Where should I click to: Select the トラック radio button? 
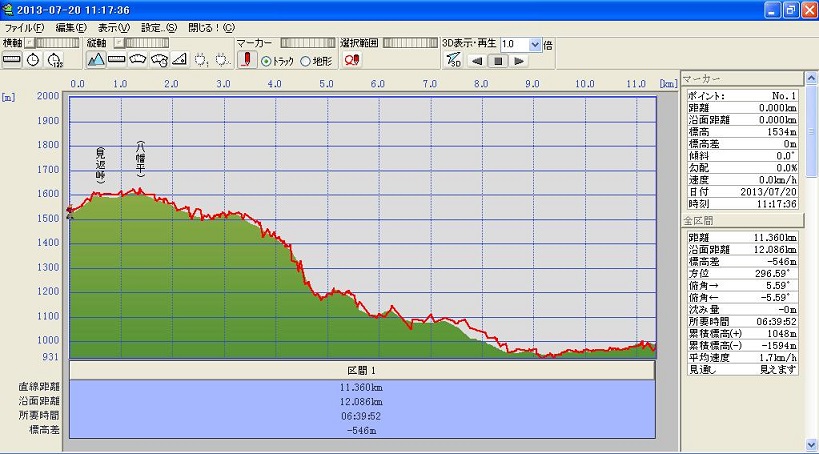[266, 61]
